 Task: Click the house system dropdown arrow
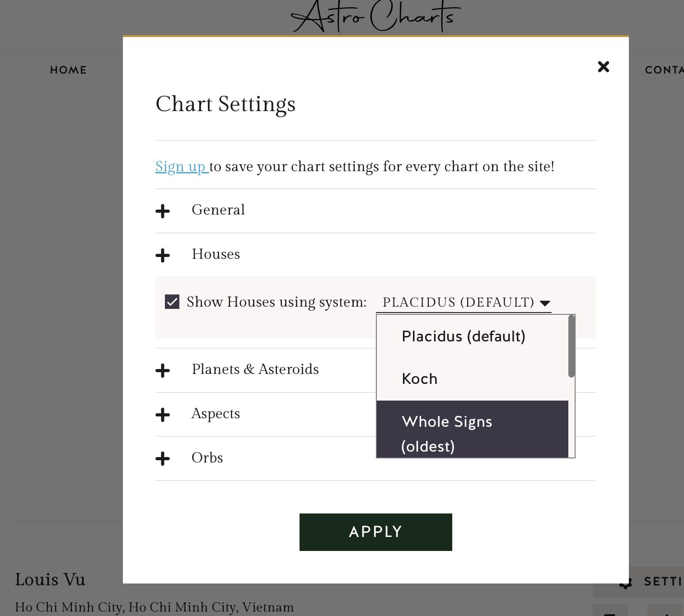click(x=545, y=303)
